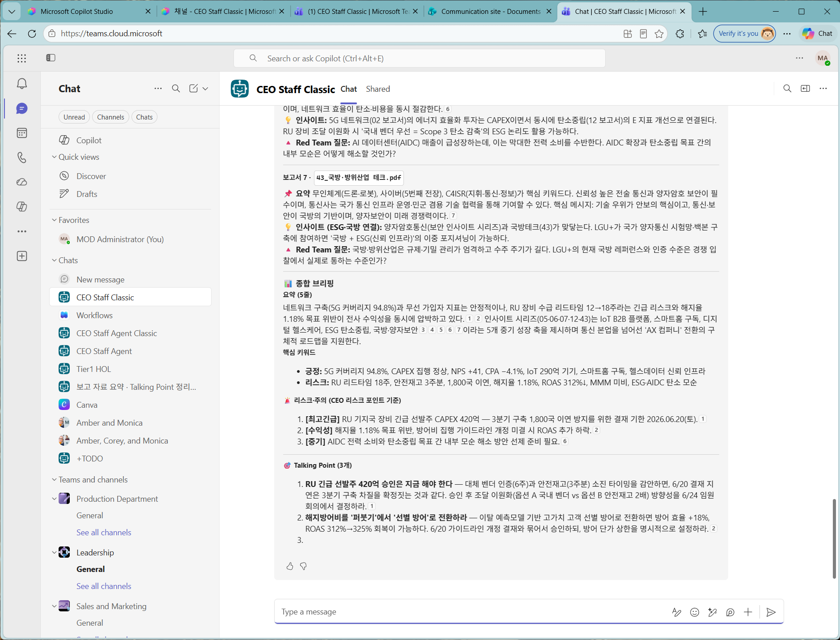Click See all channels under Leadership

click(104, 586)
